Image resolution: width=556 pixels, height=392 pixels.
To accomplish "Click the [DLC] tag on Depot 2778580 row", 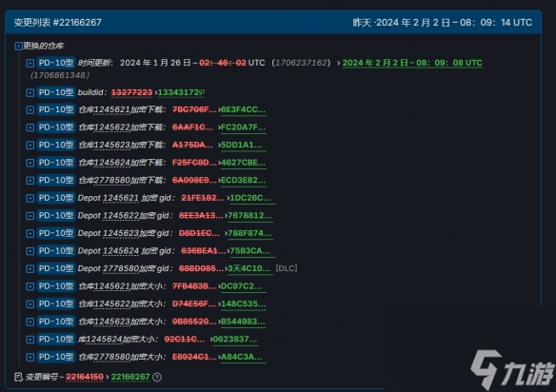I will coord(287,268).
